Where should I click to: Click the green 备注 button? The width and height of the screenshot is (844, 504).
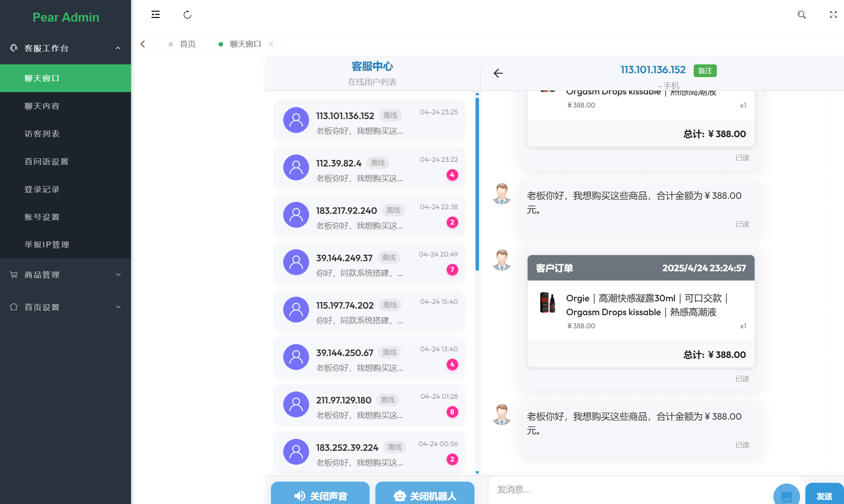[705, 71]
